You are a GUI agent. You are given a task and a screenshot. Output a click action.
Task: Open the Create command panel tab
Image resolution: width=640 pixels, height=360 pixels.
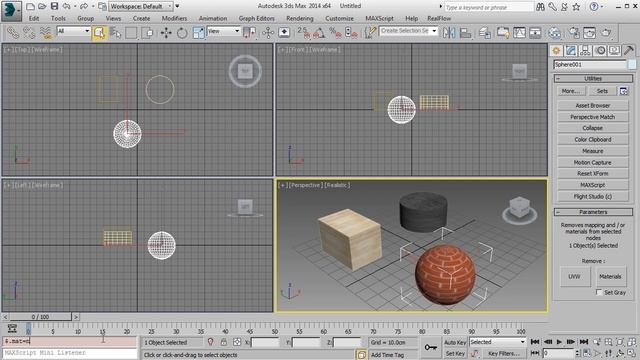coord(556,51)
